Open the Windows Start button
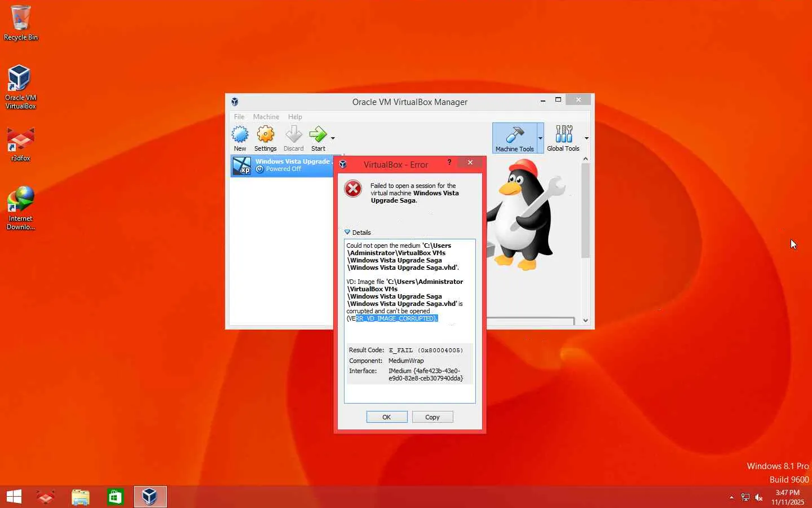Viewport: 812px width, 508px height. pos(14,497)
